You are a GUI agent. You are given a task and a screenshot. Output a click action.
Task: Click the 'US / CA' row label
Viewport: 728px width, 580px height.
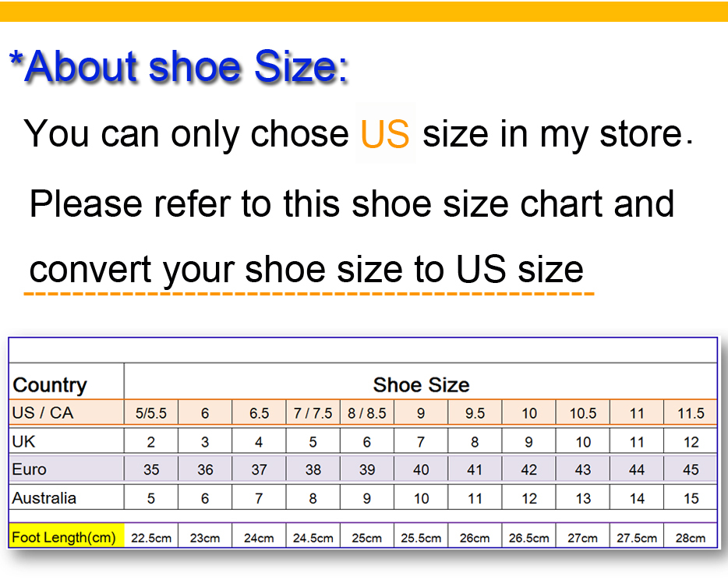tap(66, 412)
